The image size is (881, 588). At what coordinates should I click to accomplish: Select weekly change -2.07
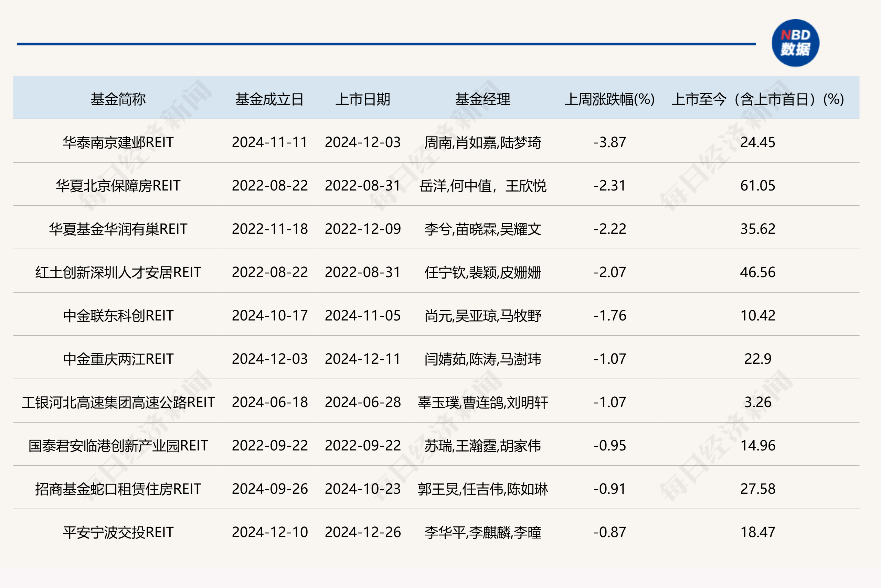point(610,272)
